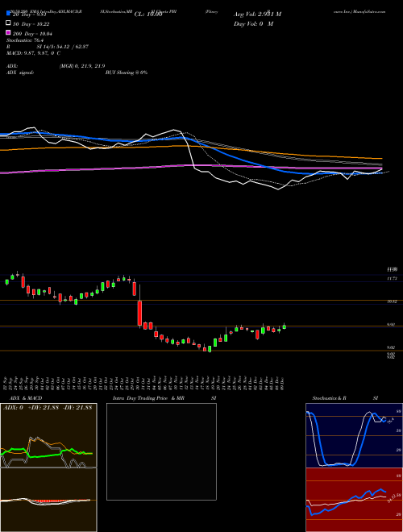
Task: Click the 'ADX signal:' label
Action: point(19,73)
